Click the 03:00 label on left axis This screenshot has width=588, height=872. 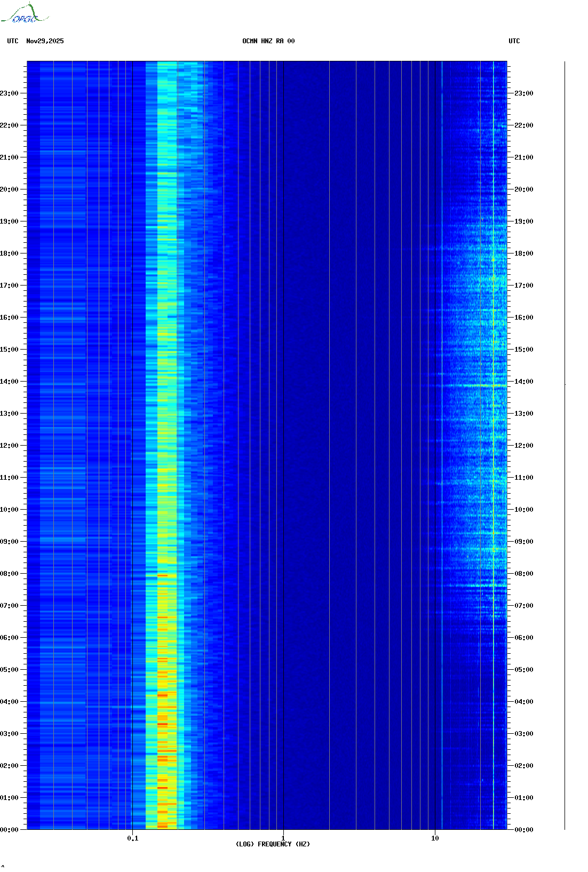9,734
